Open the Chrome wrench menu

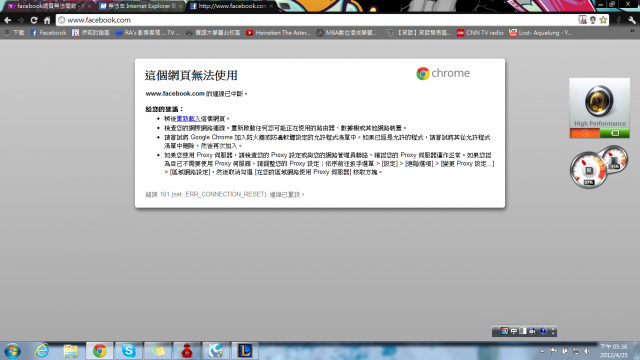click(632, 20)
